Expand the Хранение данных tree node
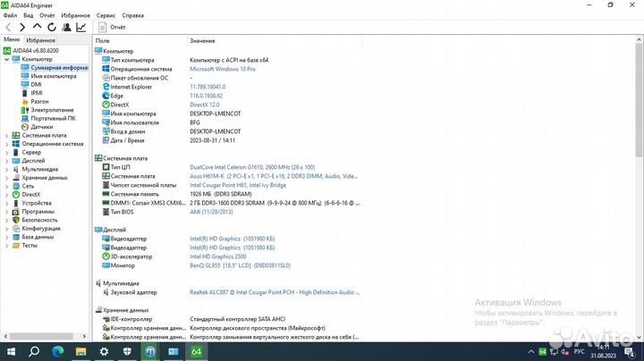This screenshot has height=361, width=644. pyautogui.click(x=6, y=178)
